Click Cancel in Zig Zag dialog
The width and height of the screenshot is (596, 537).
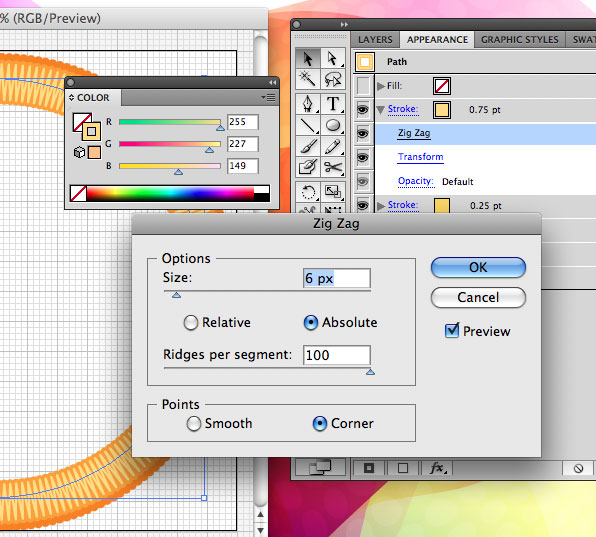(478, 297)
